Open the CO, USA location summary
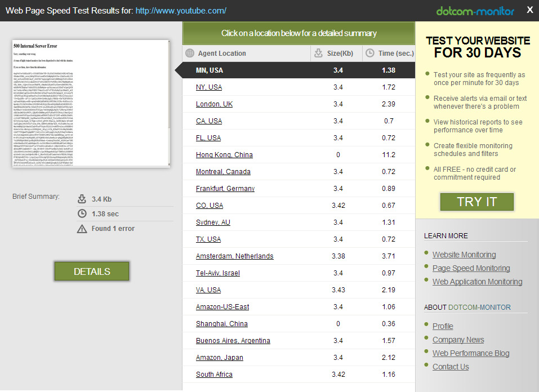 (210, 205)
